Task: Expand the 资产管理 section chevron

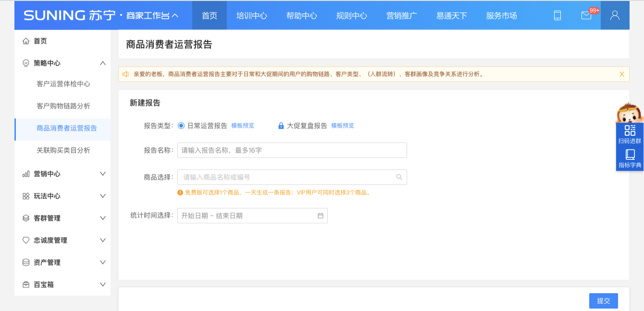Action: [x=102, y=262]
